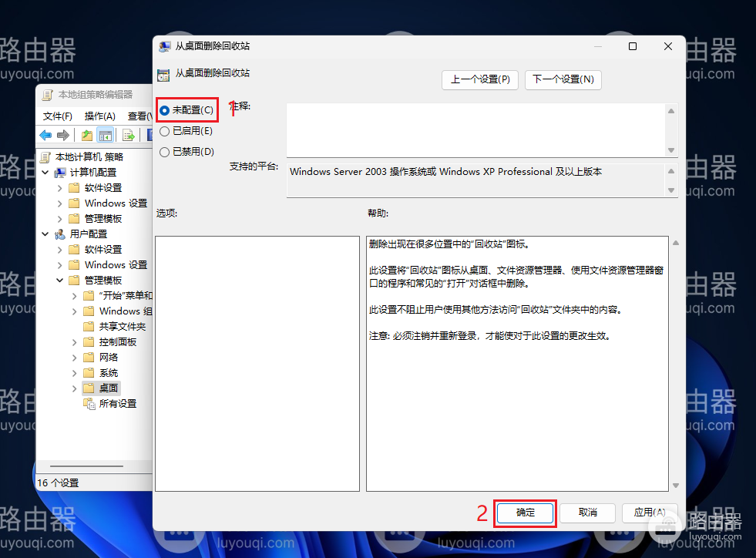Collapse 管理模板 under 用户配置
This screenshot has height=558, width=756.
click(60, 281)
